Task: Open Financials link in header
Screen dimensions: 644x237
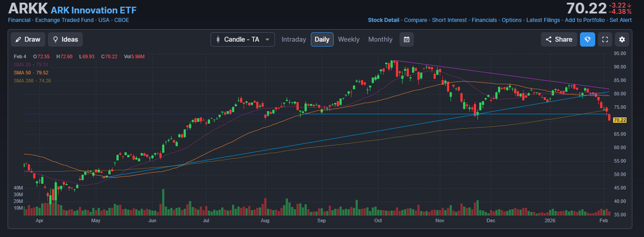Action: (484, 20)
